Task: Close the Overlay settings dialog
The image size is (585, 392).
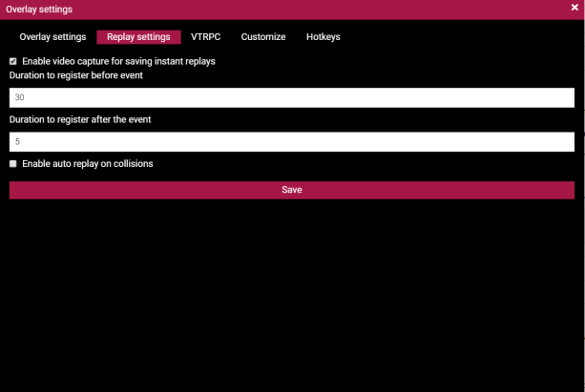Action: tap(575, 8)
